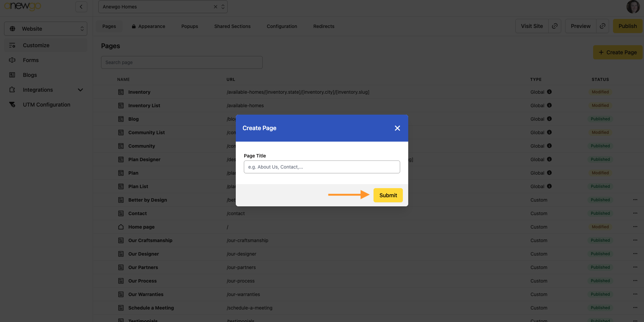The image size is (644, 322).
Task: Click the Create Page button
Action: click(618, 52)
